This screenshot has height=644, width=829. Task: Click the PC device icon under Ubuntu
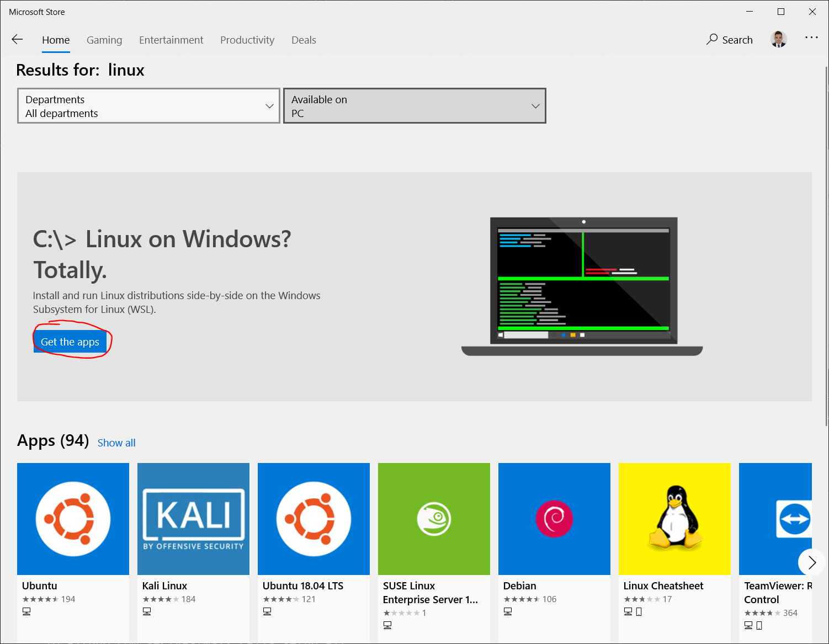pos(26,611)
